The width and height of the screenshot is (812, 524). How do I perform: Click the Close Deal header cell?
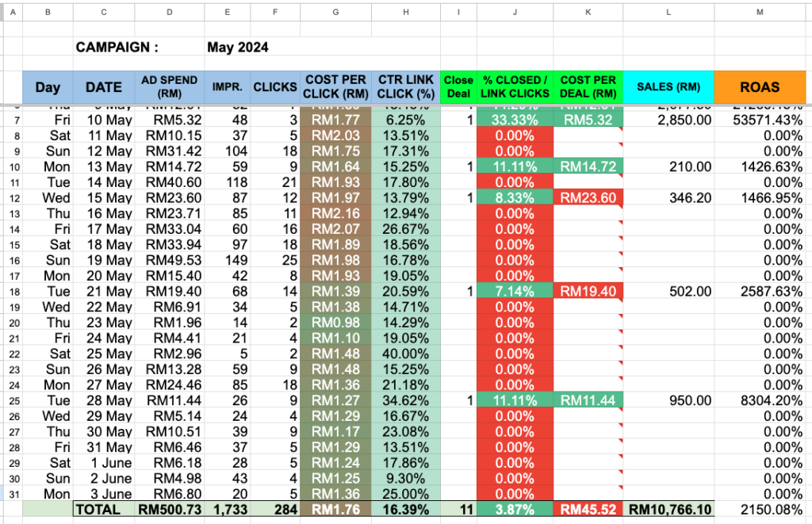[x=458, y=87]
